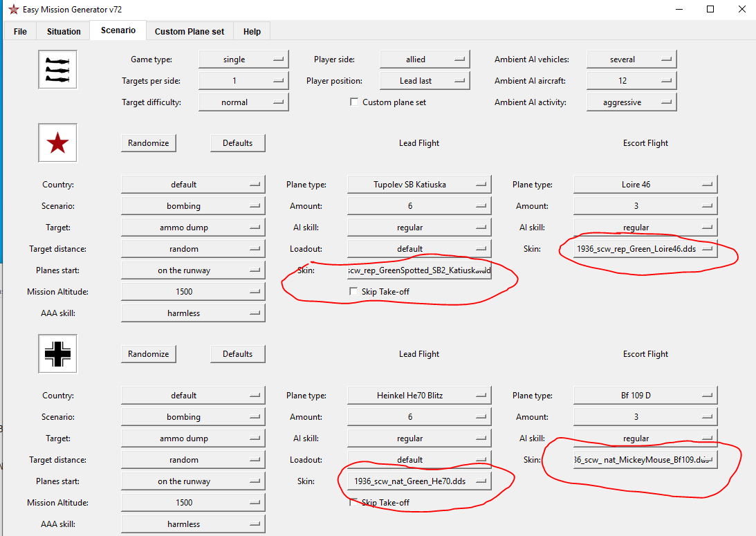Toggle Skip Take-off for axis lead flight

coord(354,502)
